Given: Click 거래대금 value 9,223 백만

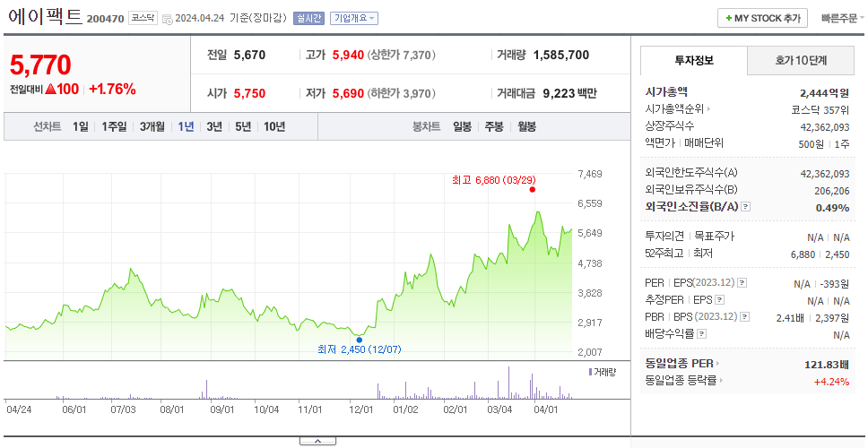Looking at the screenshot, I should (570, 93).
